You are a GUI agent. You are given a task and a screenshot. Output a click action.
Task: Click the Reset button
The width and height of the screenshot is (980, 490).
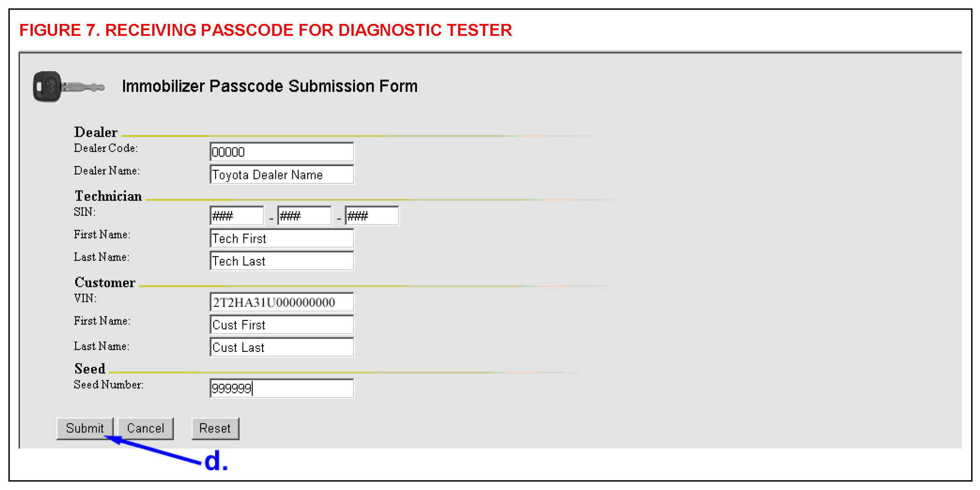point(215,428)
